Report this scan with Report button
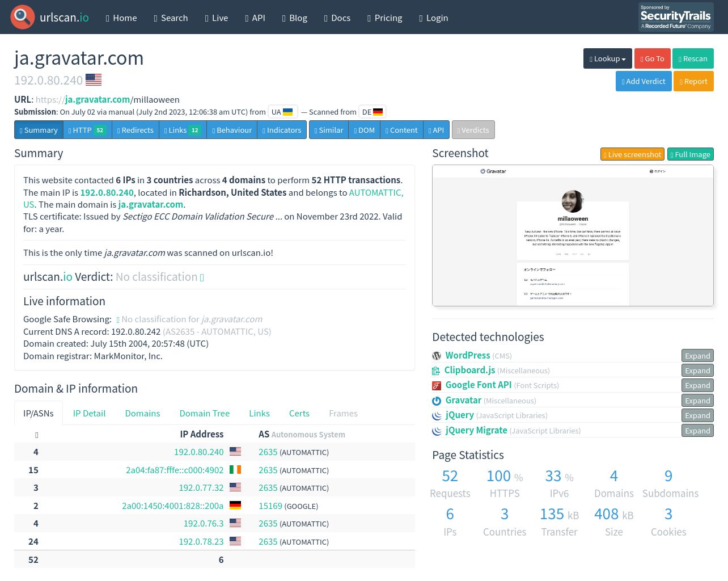 [693, 81]
